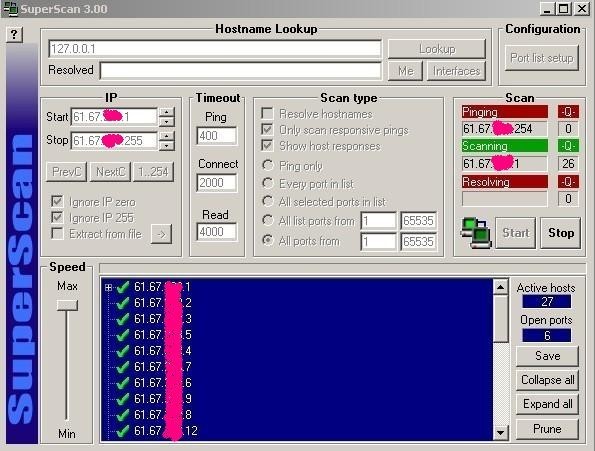Click the results list scrollbar thumb
595x451 pixels.
501,319
